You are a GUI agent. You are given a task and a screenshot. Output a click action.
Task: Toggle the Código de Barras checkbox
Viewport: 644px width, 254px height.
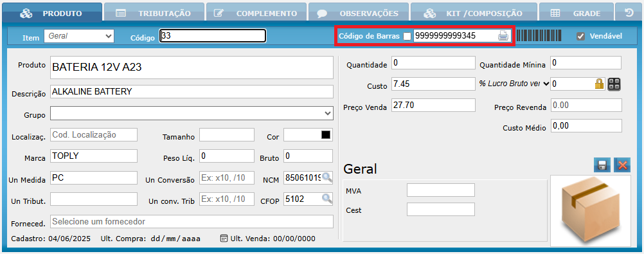407,36
